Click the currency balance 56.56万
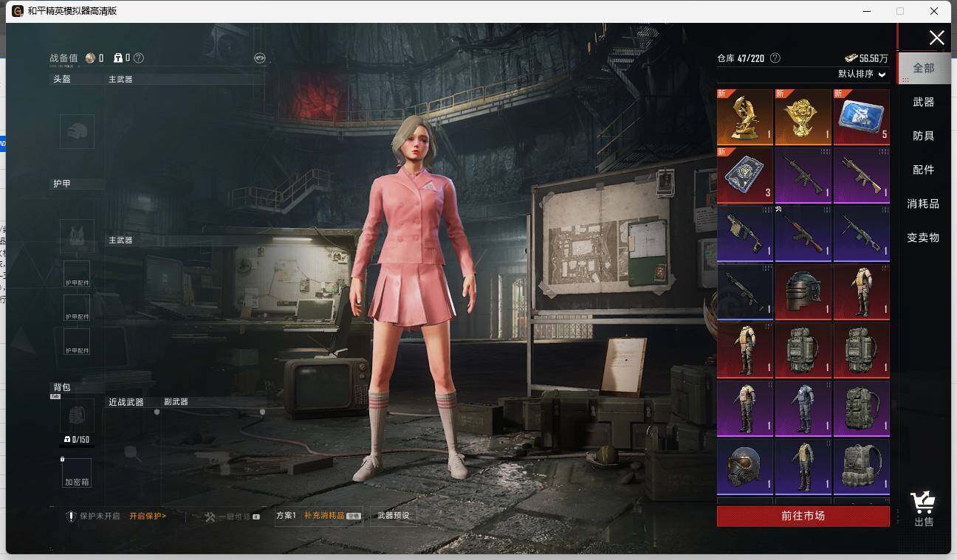The image size is (957, 560). point(867,58)
